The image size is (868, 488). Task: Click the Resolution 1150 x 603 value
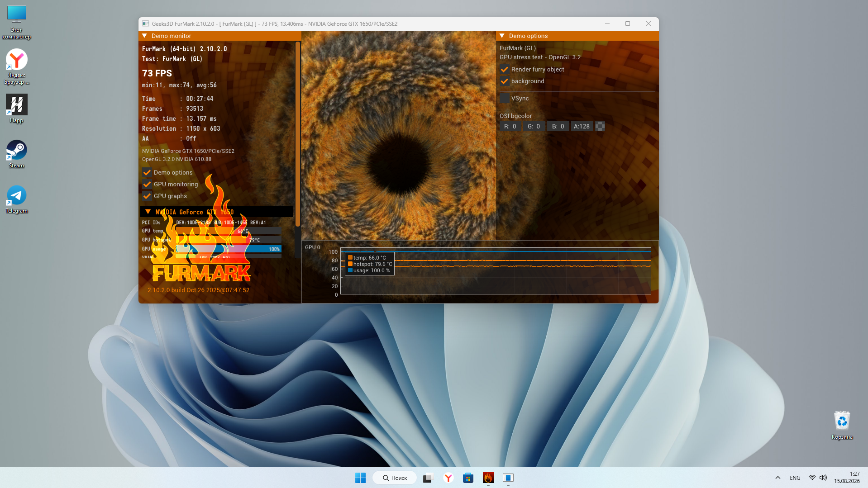point(203,128)
